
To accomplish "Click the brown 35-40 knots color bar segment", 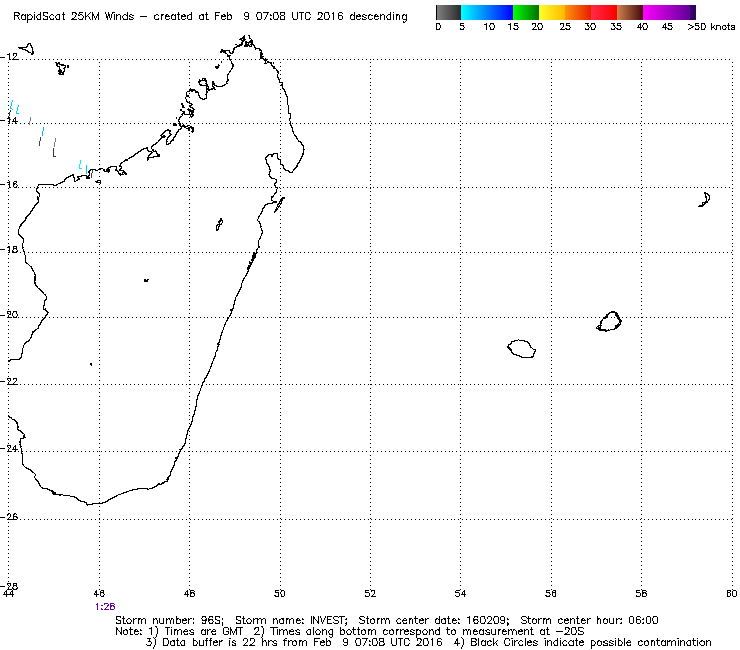I will point(630,12).
